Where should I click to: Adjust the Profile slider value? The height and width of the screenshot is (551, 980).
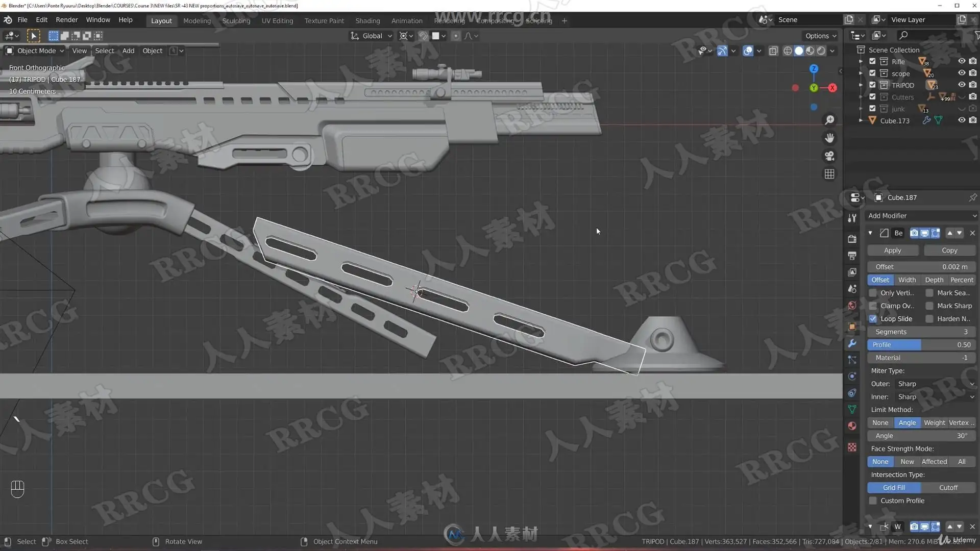point(921,345)
